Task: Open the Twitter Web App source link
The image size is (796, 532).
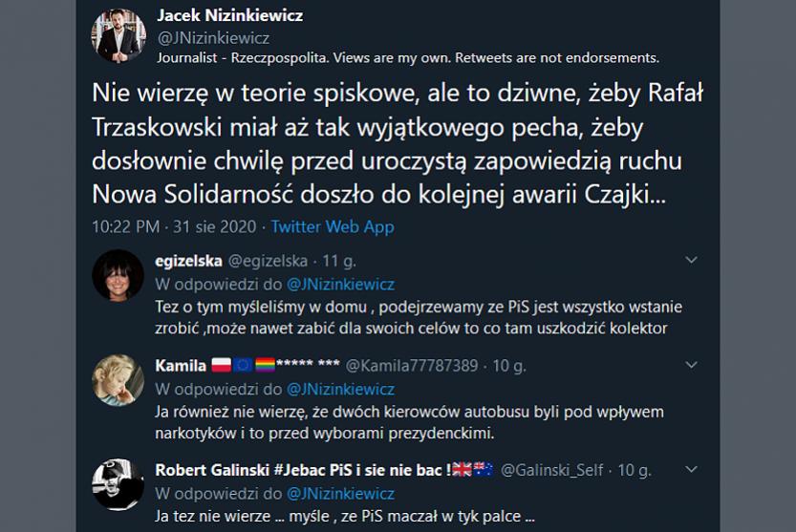Action: click(x=333, y=227)
